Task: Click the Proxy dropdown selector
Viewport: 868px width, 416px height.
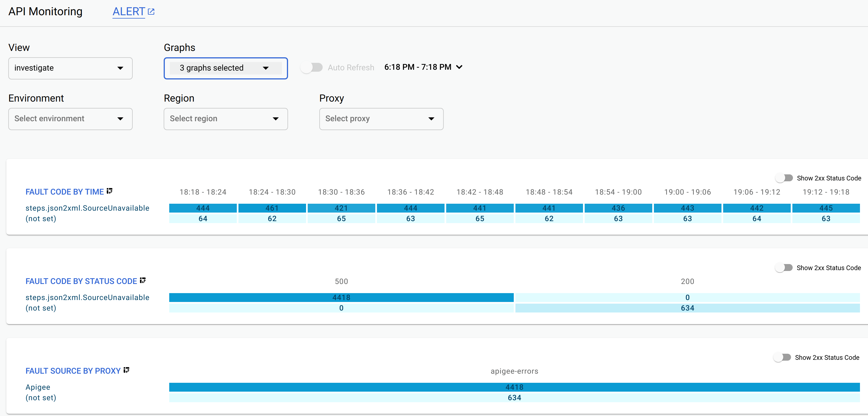Action: 381,119
